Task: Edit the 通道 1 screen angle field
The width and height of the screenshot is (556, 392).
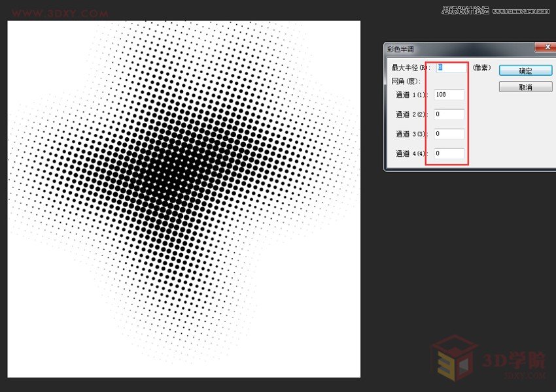Action: [449, 95]
